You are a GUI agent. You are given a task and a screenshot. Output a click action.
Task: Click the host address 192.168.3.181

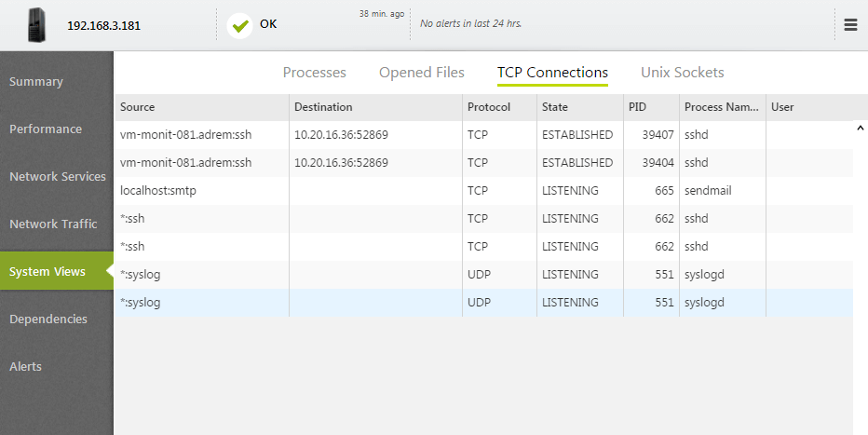coord(104,26)
